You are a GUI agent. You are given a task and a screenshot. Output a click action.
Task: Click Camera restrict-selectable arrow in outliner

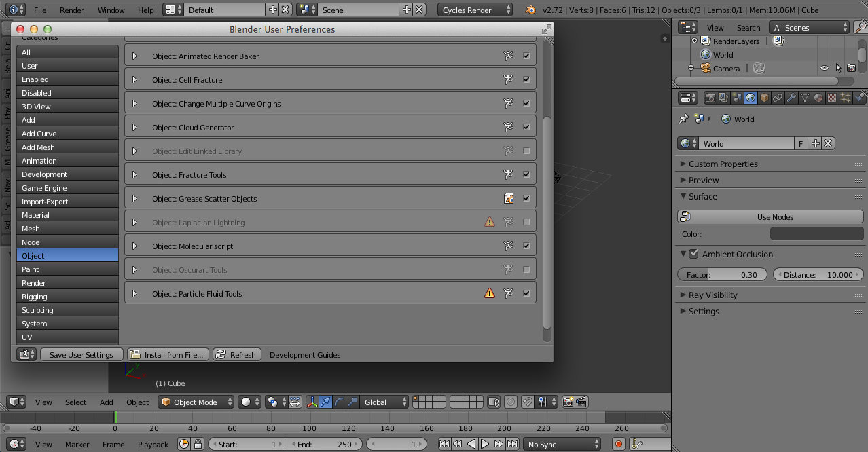tap(838, 68)
